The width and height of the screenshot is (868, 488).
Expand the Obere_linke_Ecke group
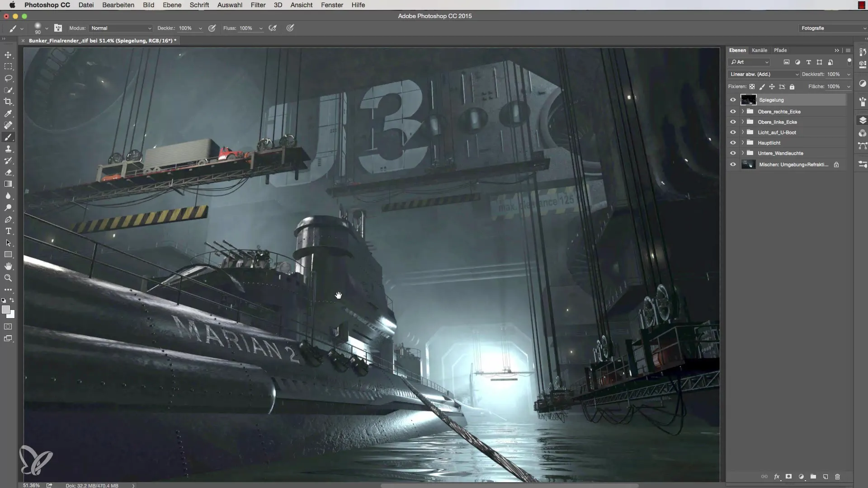(742, 122)
